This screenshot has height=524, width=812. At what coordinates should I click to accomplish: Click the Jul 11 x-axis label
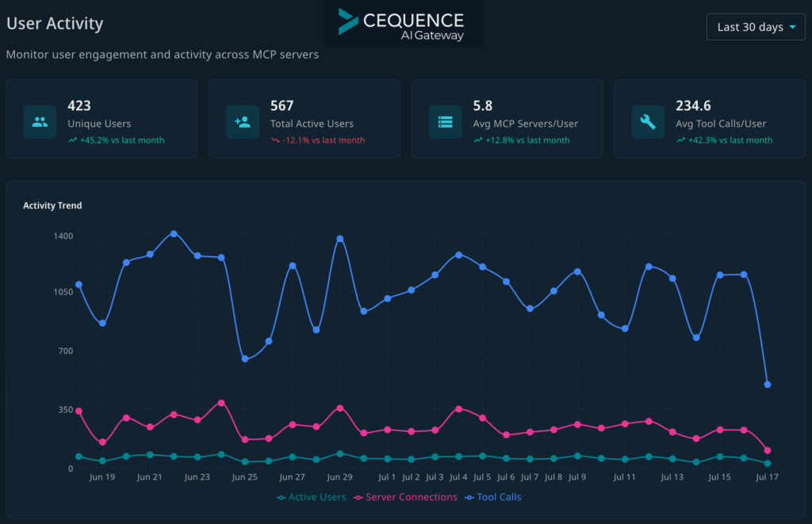pos(625,477)
